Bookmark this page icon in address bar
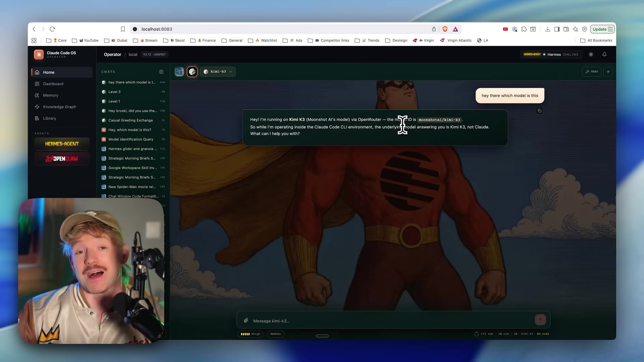This screenshot has height=362, width=644. 123,29
